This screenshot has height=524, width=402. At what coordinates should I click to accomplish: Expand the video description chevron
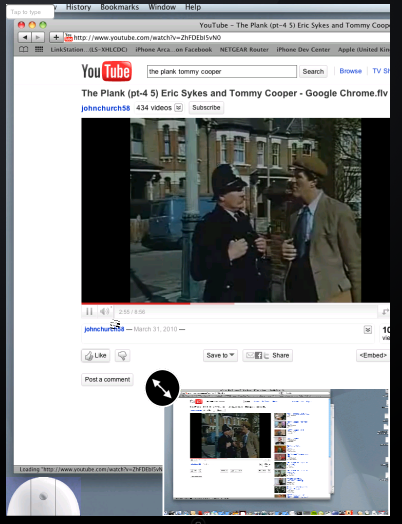pyautogui.click(x=368, y=330)
